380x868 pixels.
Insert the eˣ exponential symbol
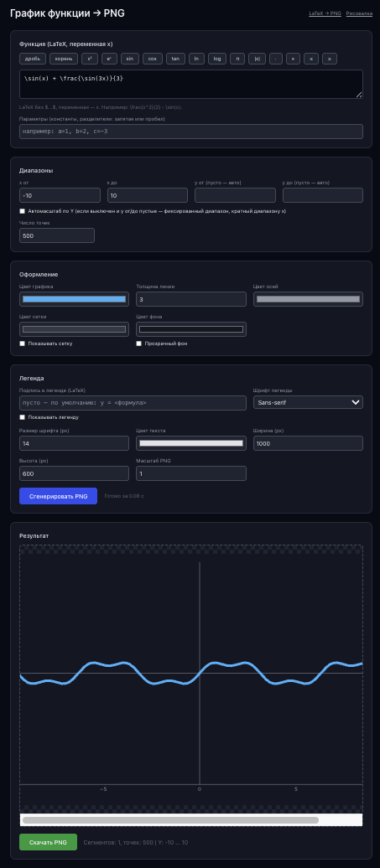pyautogui.click(x=110, y=59)
